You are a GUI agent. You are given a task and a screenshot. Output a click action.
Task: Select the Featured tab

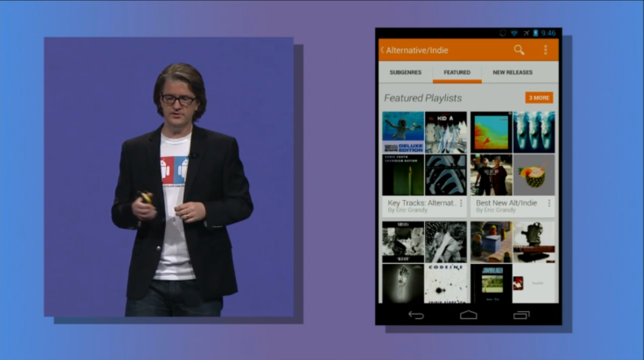tap(457, 72)
